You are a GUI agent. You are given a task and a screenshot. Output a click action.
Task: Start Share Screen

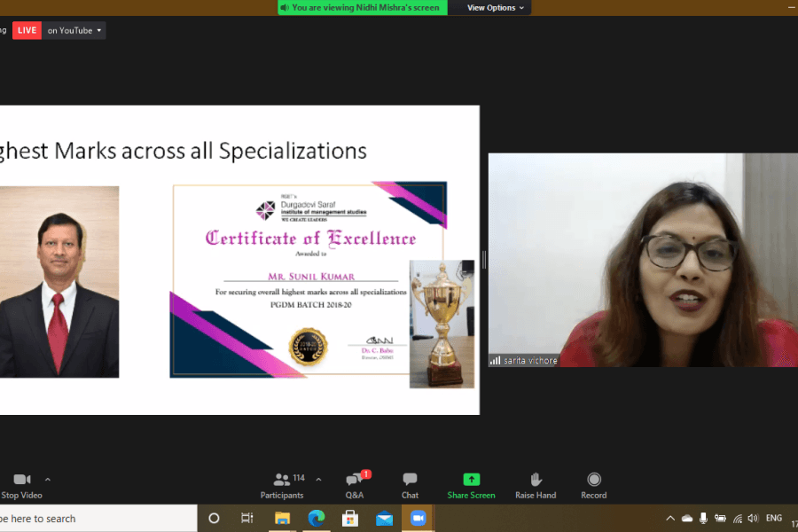click(472, 486)
